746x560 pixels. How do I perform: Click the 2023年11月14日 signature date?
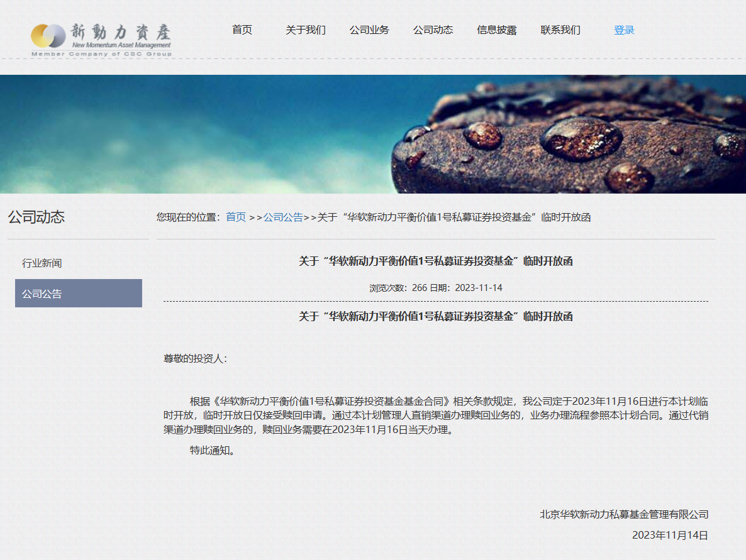pyautogui.click(x=670, y=535)
